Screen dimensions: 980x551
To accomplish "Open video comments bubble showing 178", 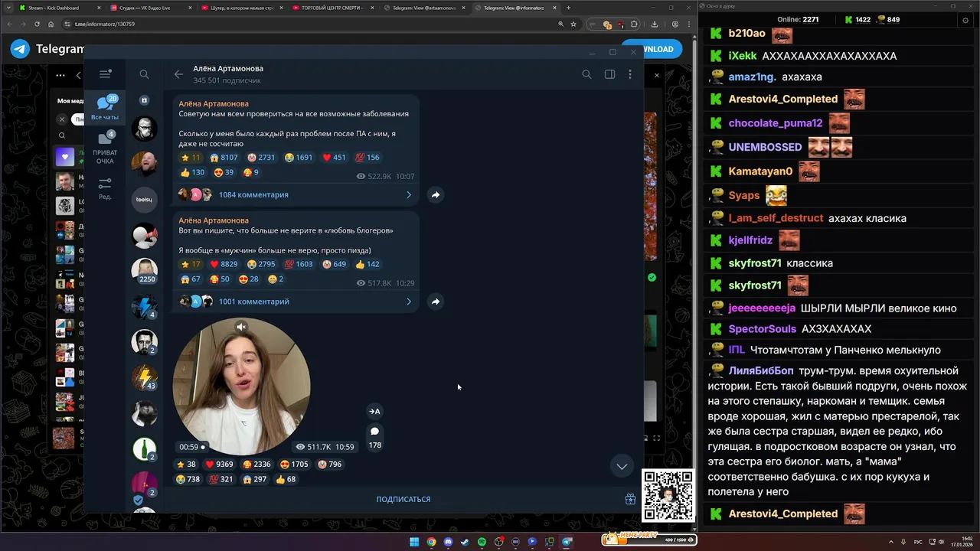I will click(x=374, y=437).
